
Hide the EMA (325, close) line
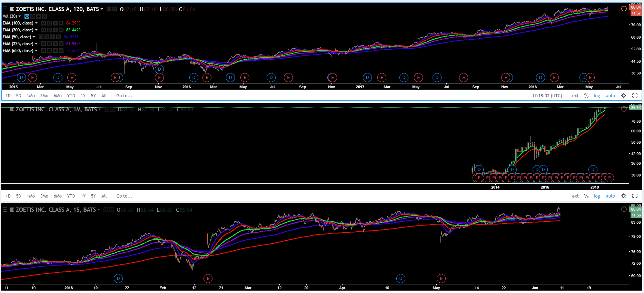coord(43,44)
